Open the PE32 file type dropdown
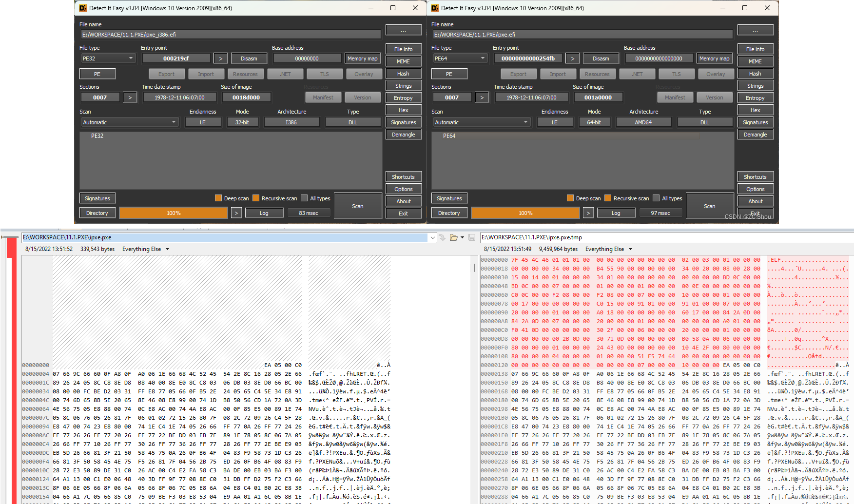The image size is (854, 504). click(108, 58)
